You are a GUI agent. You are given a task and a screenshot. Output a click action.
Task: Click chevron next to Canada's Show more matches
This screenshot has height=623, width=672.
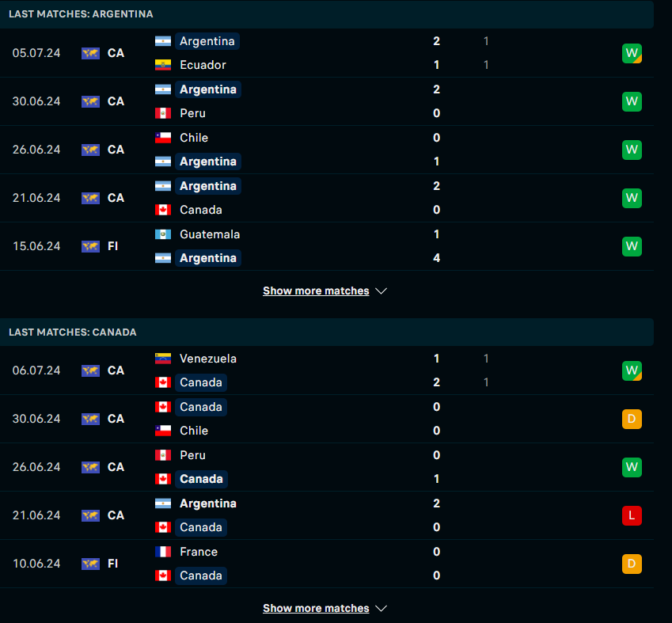[x=381, y=608]
